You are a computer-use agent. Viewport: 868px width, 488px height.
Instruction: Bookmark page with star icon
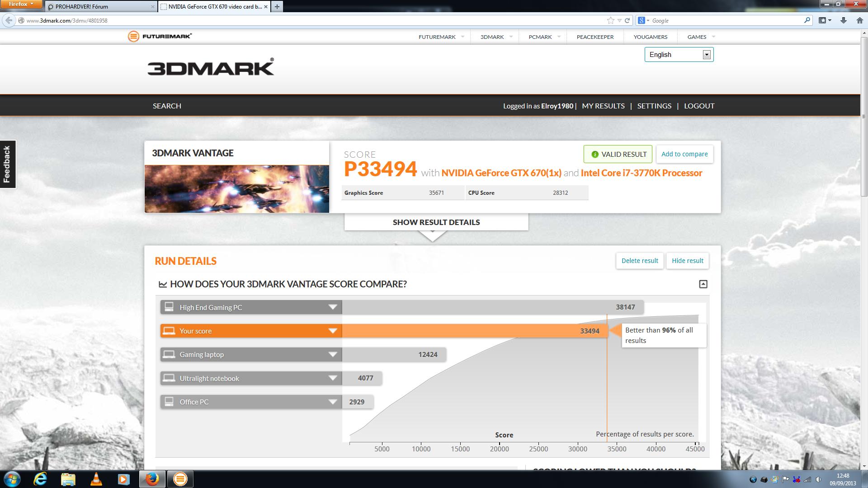(610, 20)
